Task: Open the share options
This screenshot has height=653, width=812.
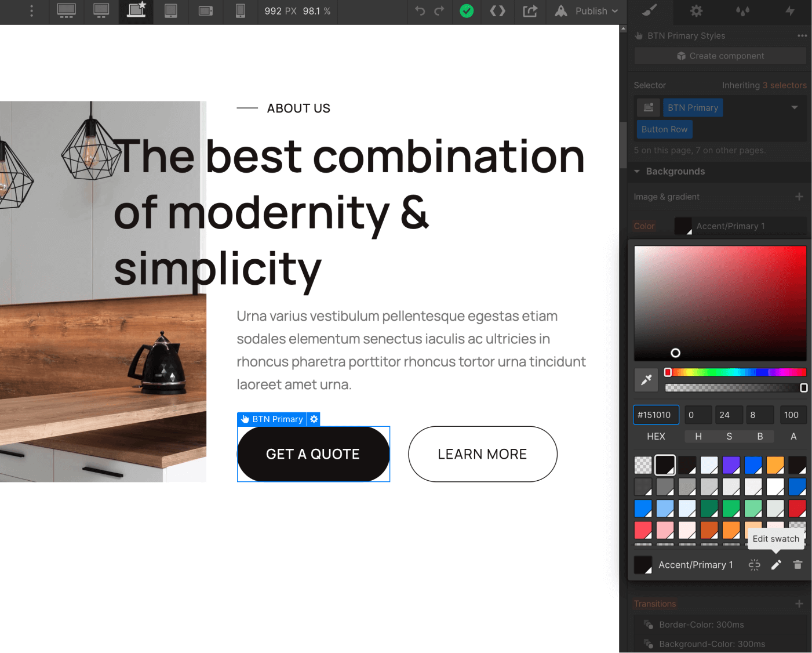Action: 530,12
